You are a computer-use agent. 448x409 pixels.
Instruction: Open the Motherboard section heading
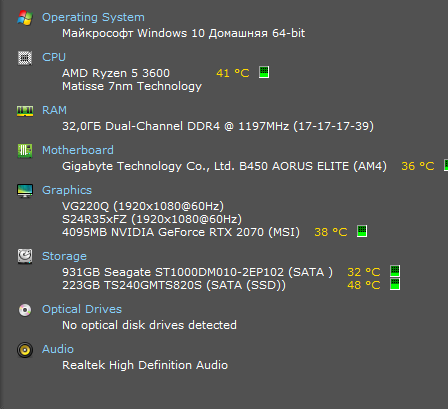[78, 150]
